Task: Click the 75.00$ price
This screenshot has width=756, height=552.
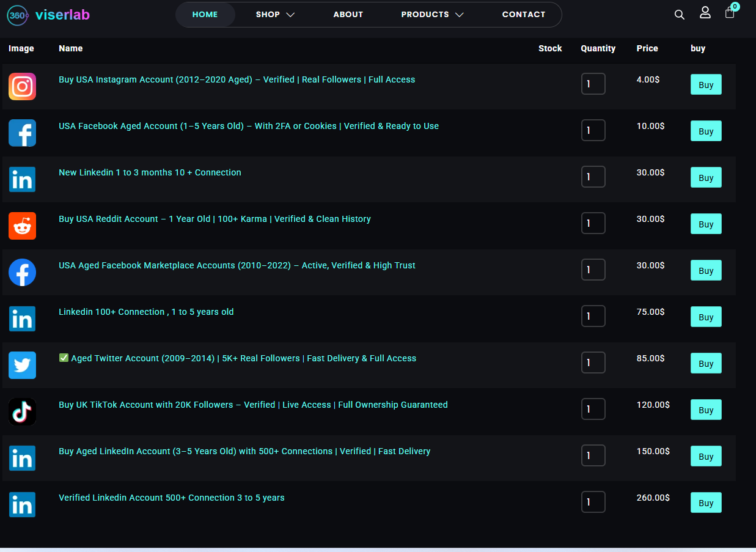Action: point(650,312)
